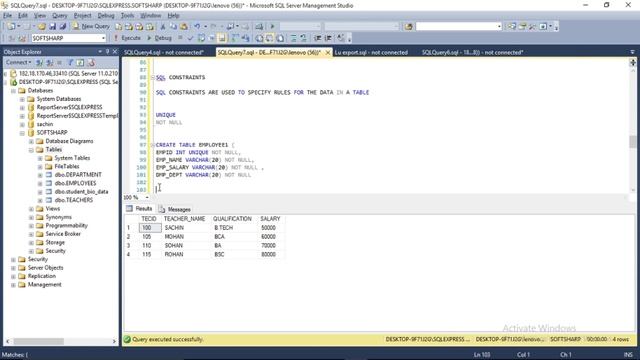Click the Debug button in the toolbar
Screen dimensions: 640x360
click(159, 38)
